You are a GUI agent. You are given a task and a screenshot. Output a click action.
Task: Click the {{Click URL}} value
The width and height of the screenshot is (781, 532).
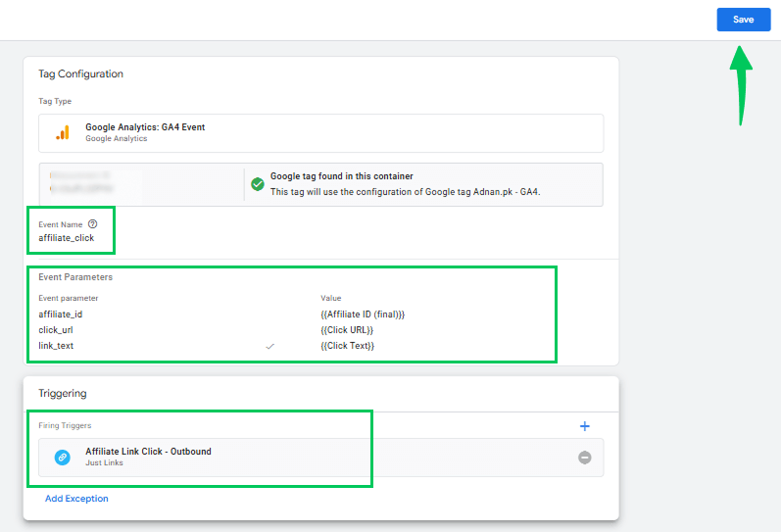click(x=347, y=330)
